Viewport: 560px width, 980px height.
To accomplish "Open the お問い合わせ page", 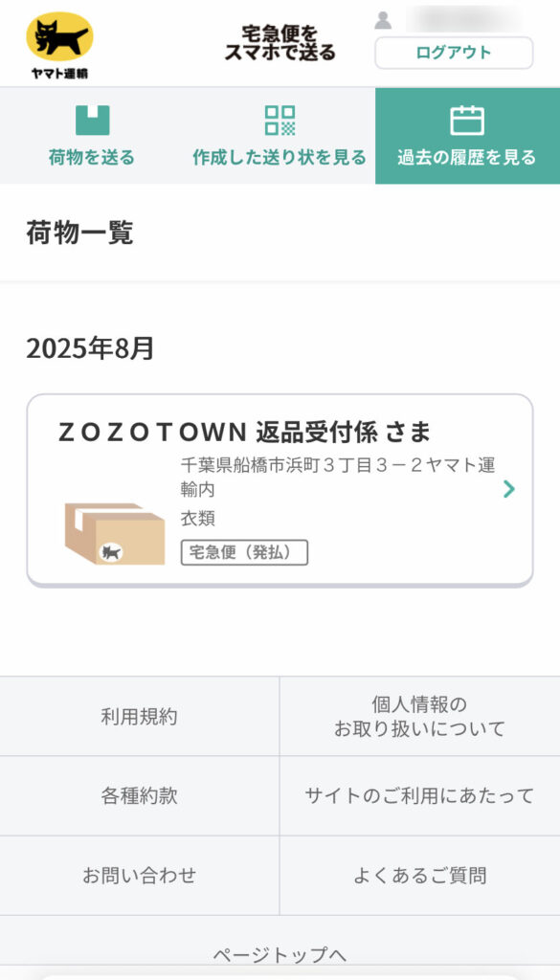I will point(140,873).
